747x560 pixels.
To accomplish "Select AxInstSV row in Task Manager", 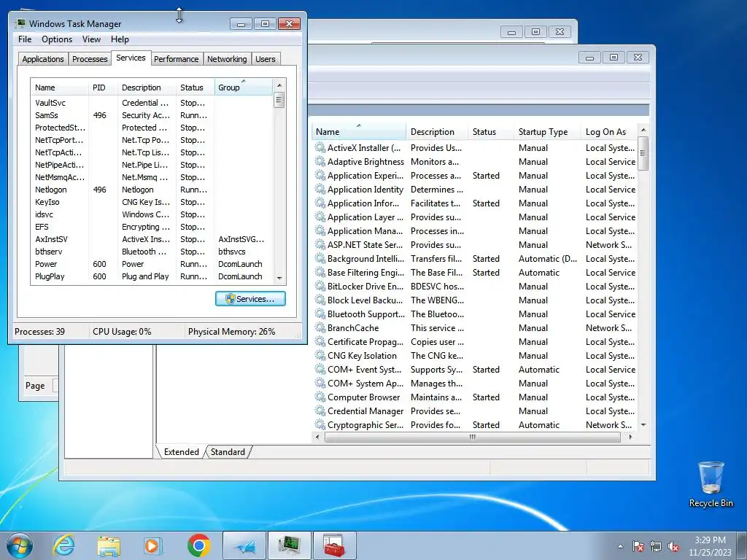I will (x=152, y=239).
